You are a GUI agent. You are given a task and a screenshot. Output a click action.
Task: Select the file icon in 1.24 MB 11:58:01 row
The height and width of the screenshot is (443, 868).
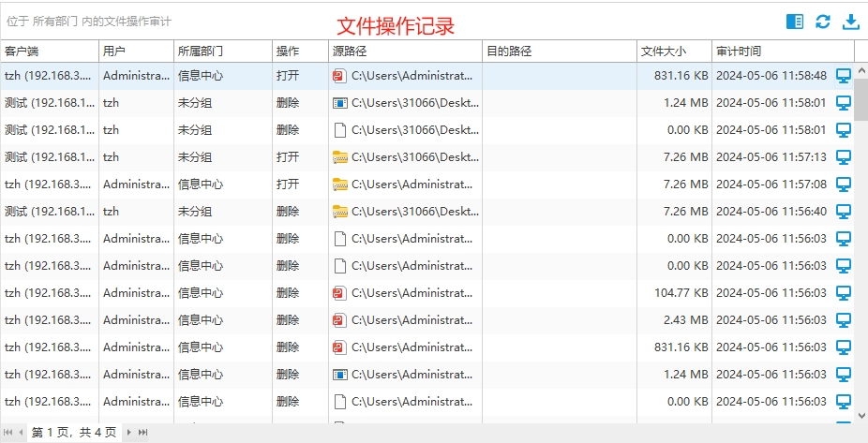coord(339,103)
